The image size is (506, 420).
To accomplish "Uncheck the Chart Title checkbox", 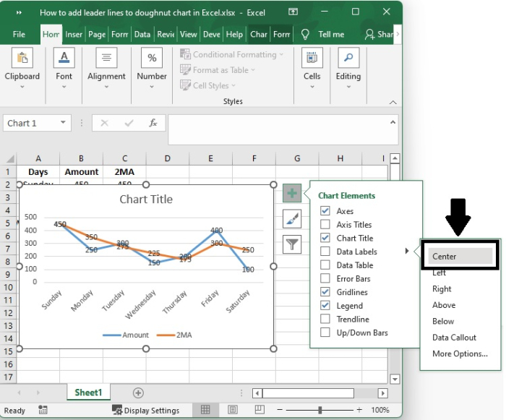I will [x=325, y=238].
